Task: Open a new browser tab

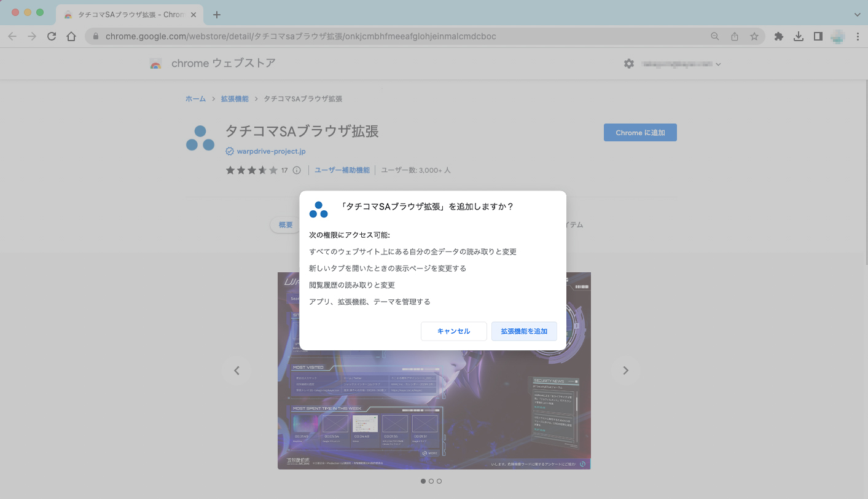Action: point(217,15)
